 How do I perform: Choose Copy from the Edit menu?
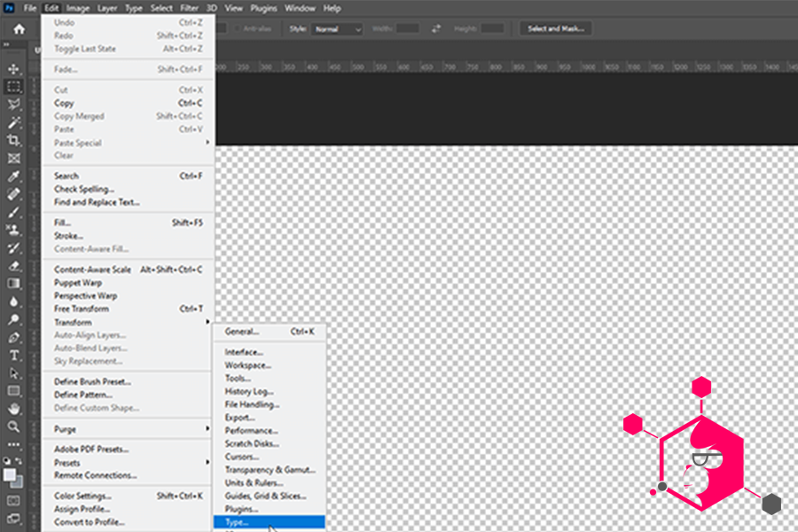click(x=128, y=103)
